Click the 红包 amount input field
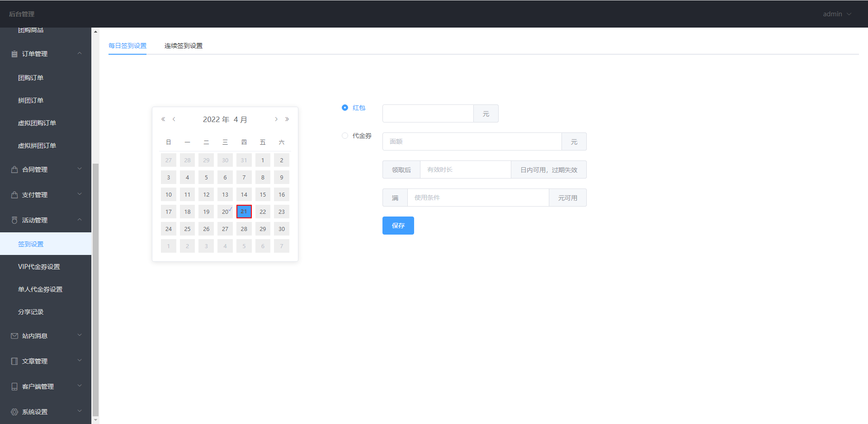Screen dimensions: 868x424 pyautogui.click(x=428, y=113)
